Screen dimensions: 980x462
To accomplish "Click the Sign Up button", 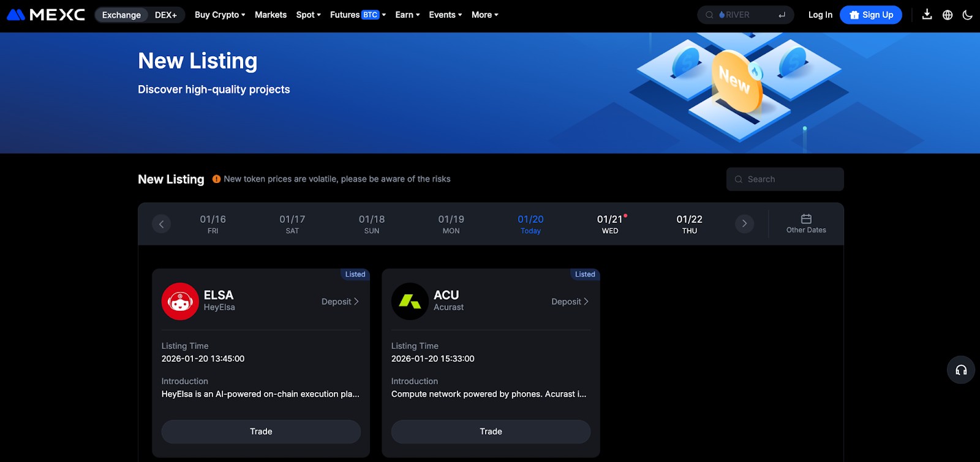I will click(871, 15).
